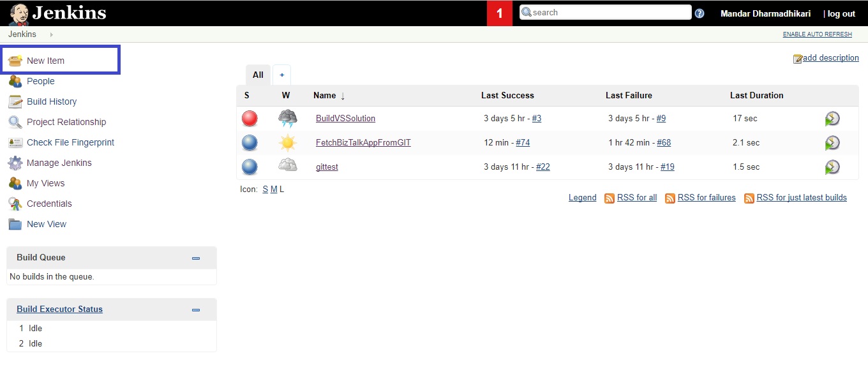Sort by Last Failure column header

point(629,95)
